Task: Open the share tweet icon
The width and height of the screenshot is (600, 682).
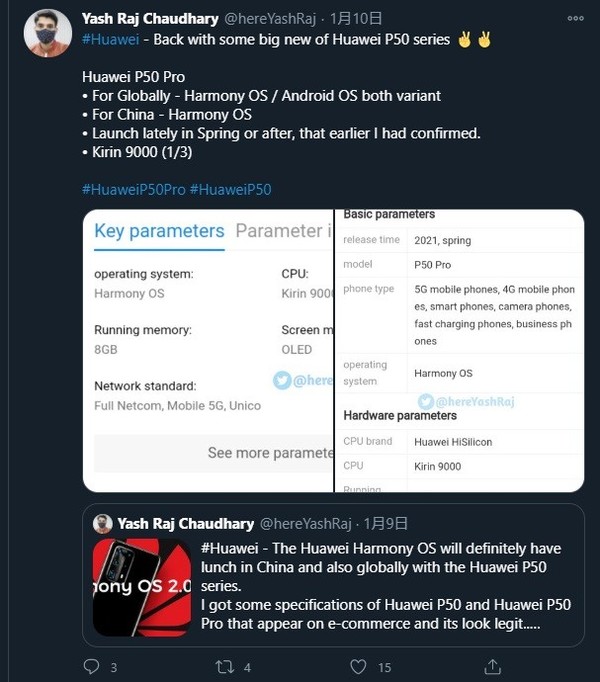Action: [x=492, y=666]
